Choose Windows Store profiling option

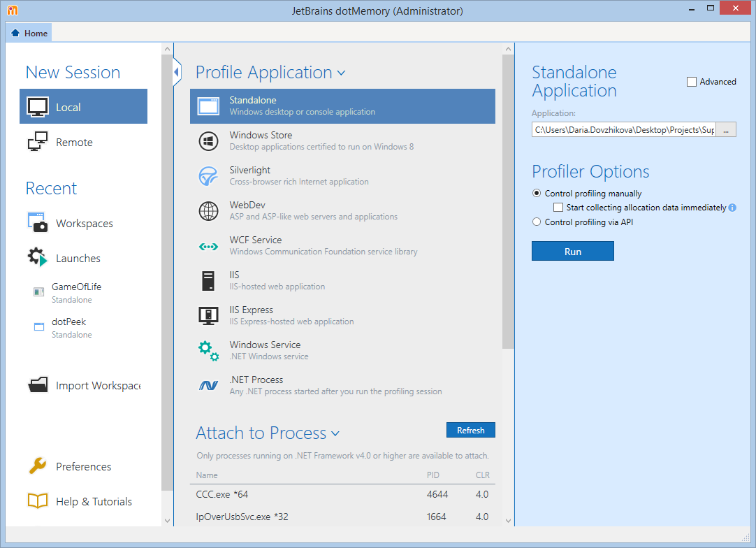342,141
